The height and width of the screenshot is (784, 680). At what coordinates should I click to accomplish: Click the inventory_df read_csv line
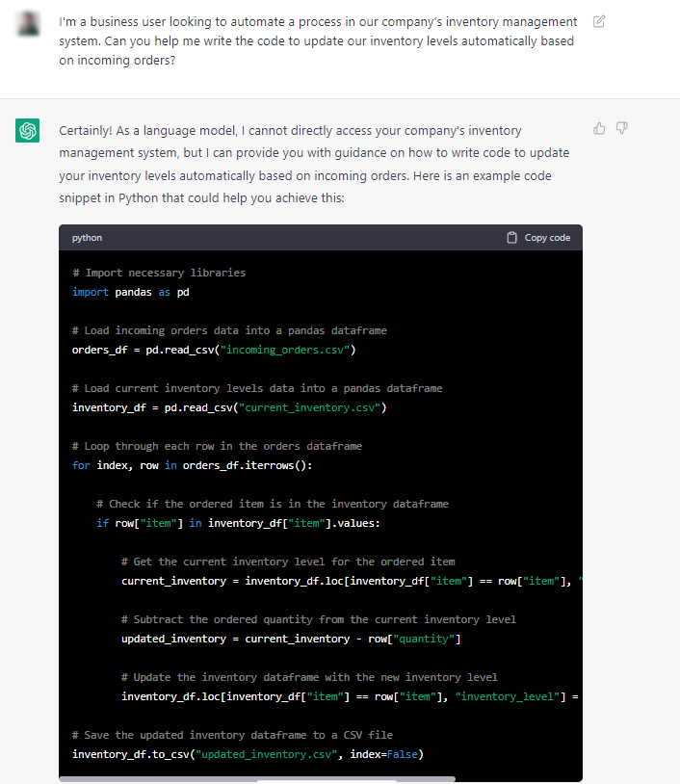[x=229, y=408]
